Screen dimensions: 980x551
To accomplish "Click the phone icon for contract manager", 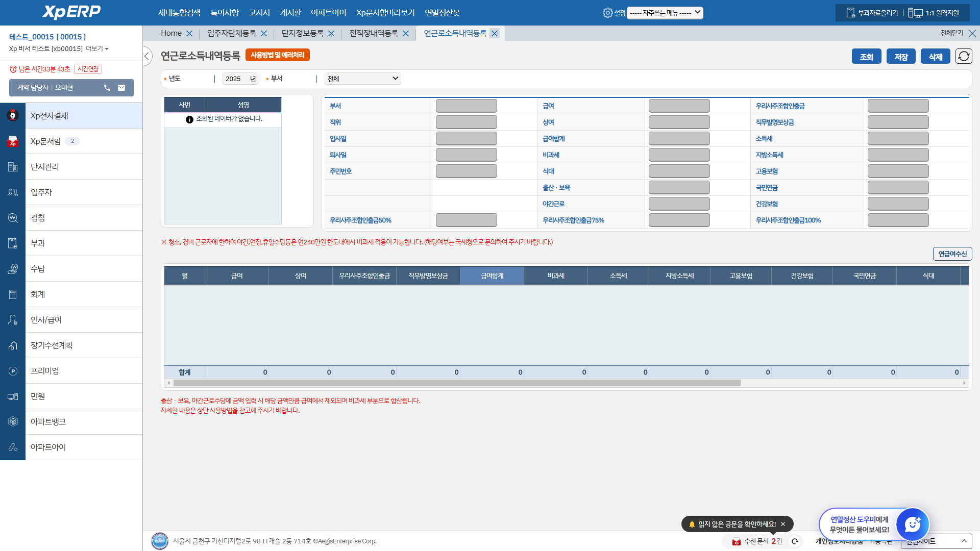I will pyautogui.click(x=107, y=88).
